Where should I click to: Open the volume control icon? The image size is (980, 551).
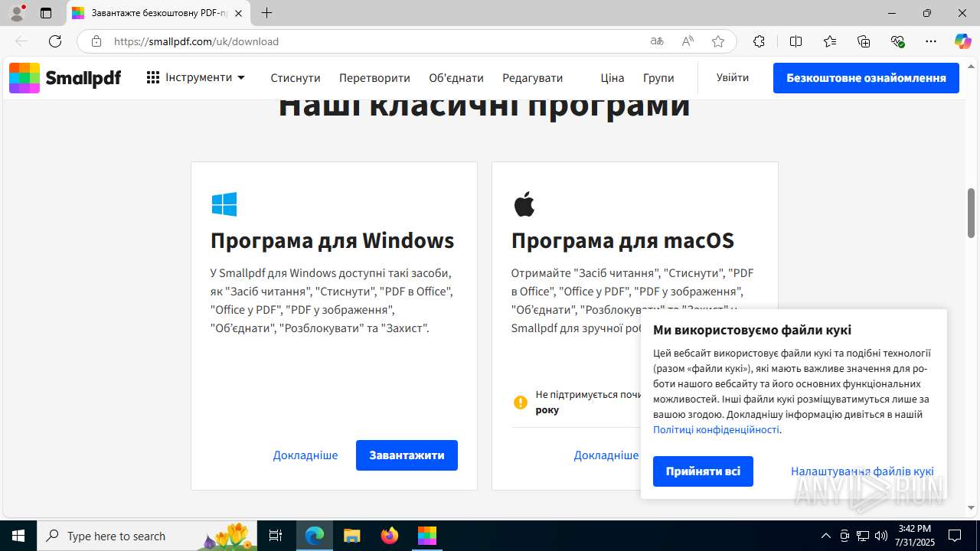(x=880, y=536)
